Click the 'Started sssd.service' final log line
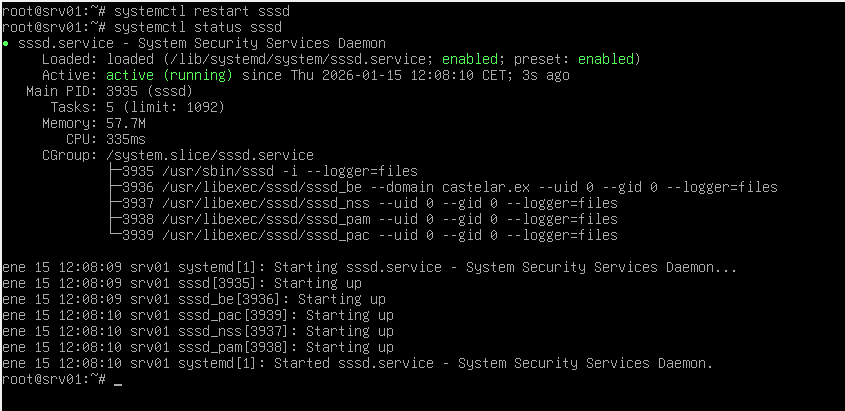845x411 pixels. tap(358, 363)
